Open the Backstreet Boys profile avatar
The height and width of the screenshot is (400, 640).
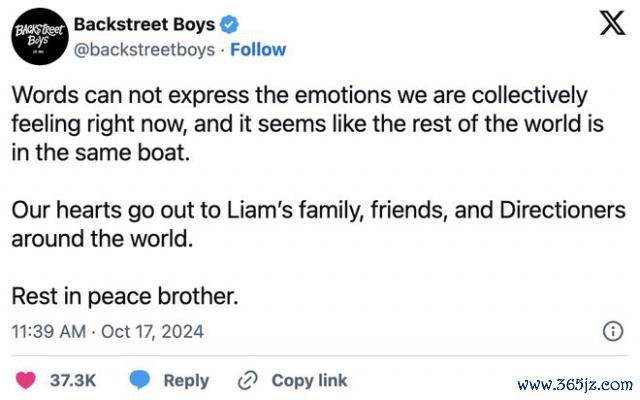click(40, 36)
